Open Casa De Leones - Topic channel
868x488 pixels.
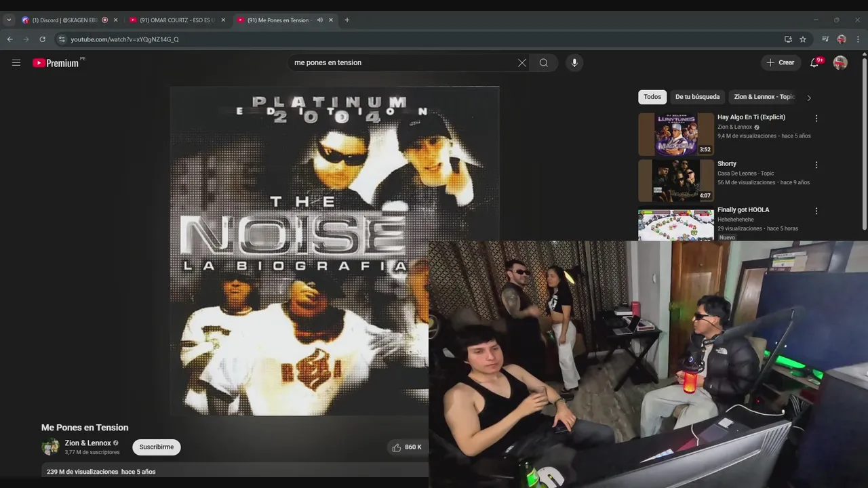click(745, 173)
